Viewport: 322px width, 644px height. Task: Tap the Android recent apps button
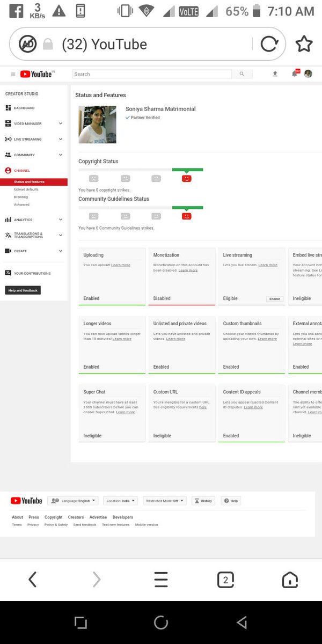point(80,622)
